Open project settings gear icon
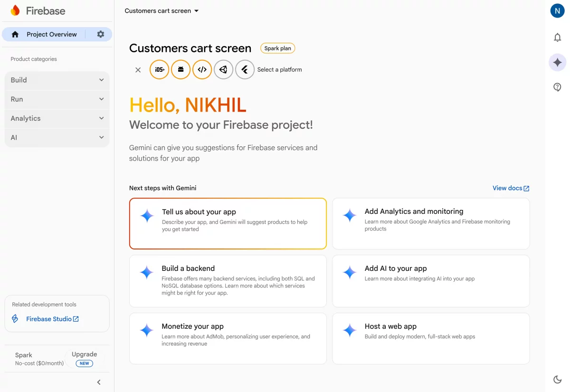570x392 pixels. coord(100,34)
